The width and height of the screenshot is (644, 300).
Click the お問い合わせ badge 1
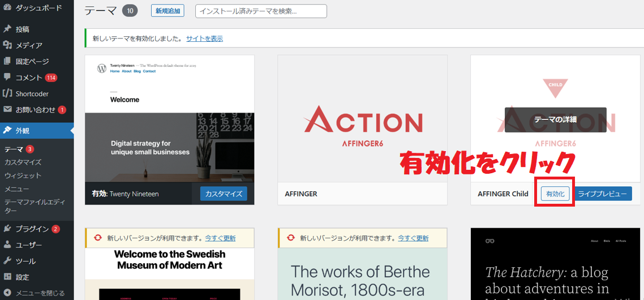[62, 110]
